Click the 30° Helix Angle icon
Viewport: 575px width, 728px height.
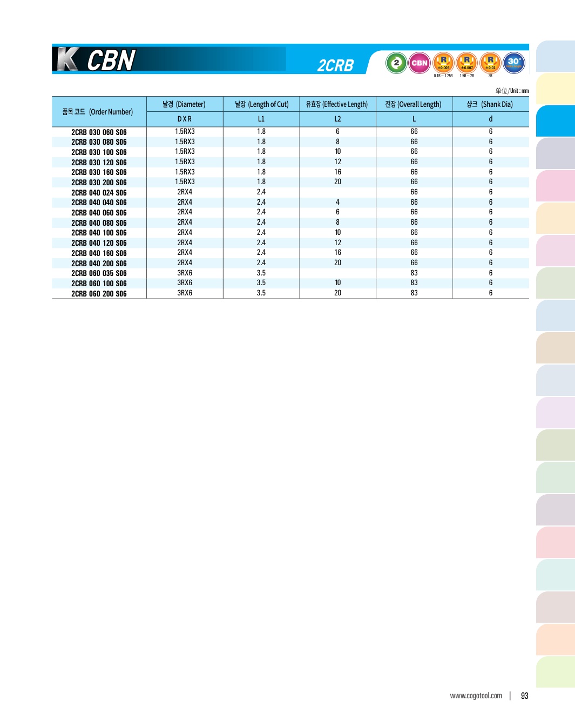[513, 63]
